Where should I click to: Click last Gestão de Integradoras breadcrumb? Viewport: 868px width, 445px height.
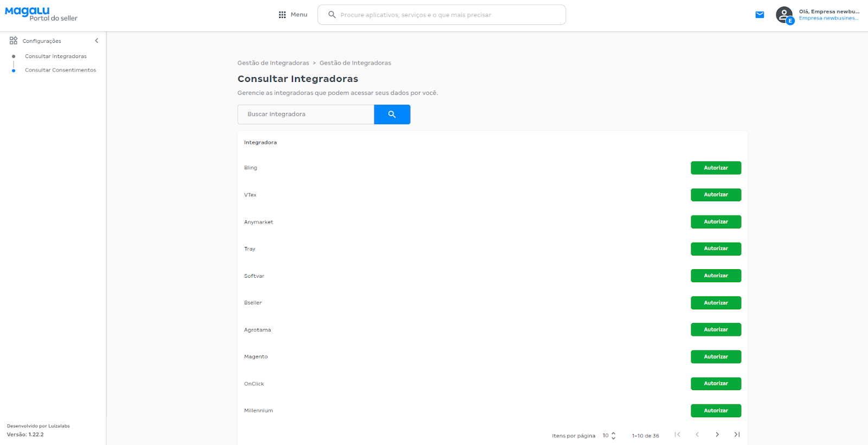click(355, 63)
